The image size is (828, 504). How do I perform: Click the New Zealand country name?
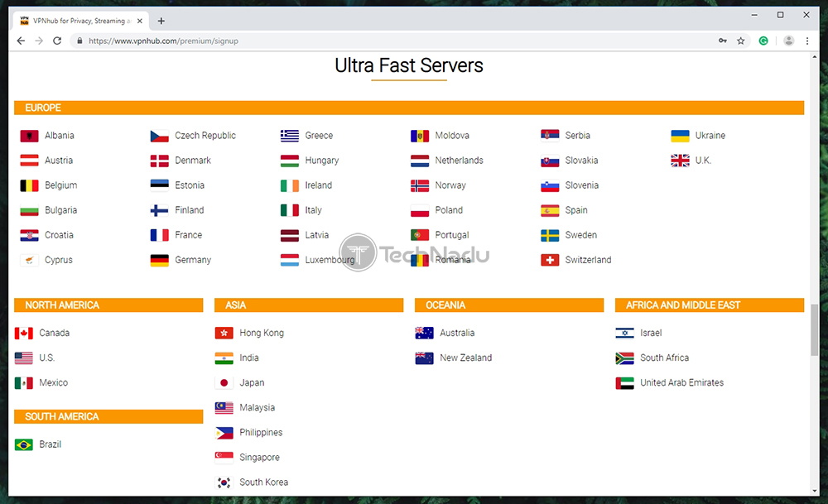(x=465, y=358)
